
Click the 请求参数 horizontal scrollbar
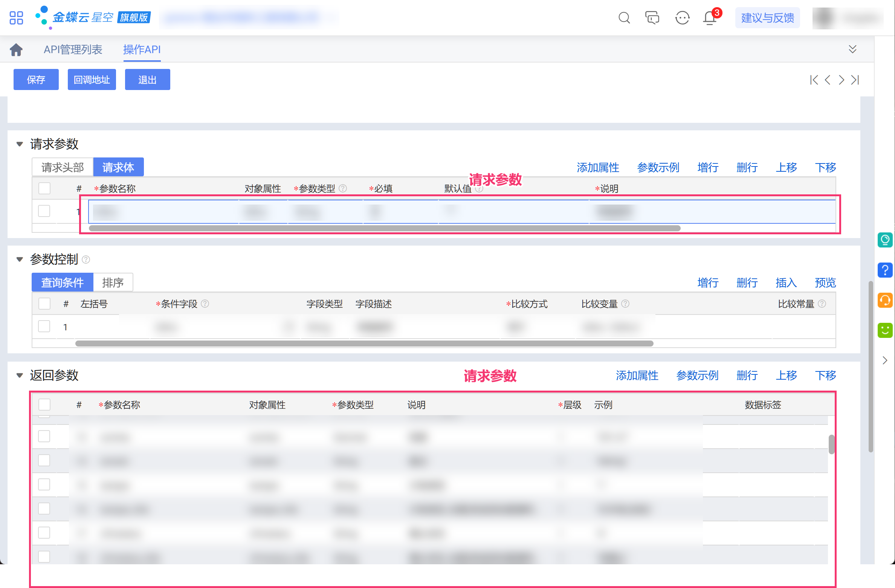pos(384,228)
